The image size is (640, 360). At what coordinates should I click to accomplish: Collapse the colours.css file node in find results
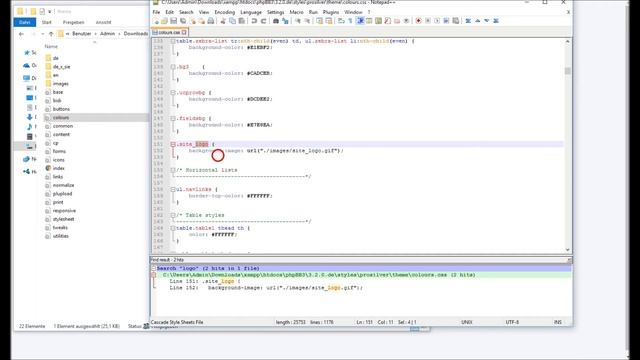[x=154, y=275]
